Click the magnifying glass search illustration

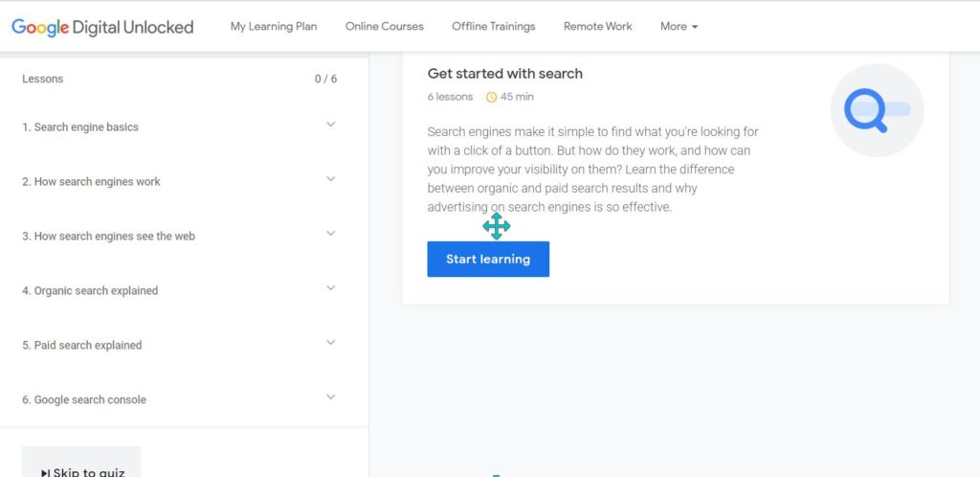tap(877, 110)
